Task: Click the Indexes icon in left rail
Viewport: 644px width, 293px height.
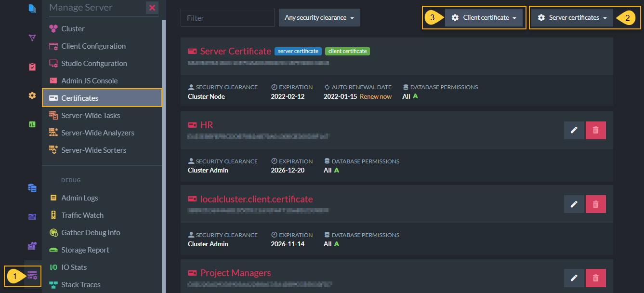Action: pos(32,38)
